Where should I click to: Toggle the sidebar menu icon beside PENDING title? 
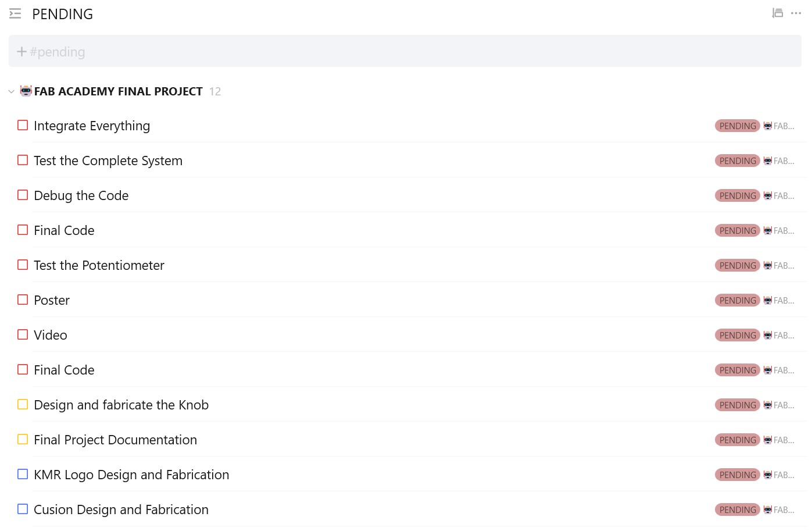pos(15,14)
